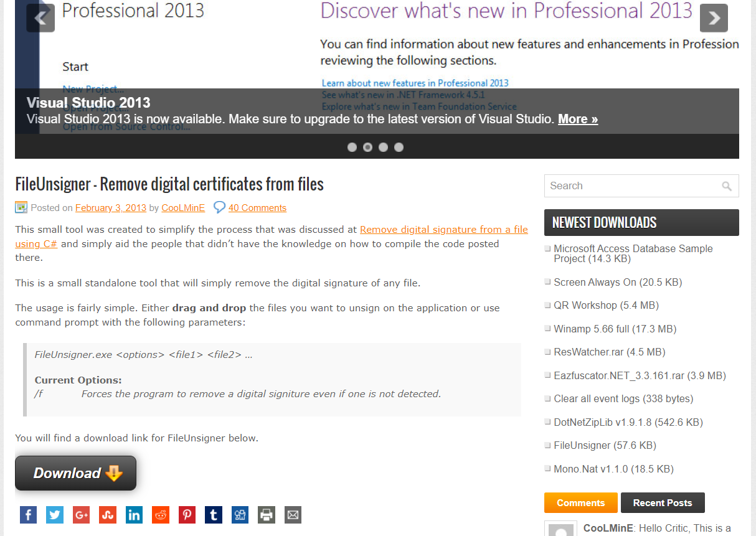Go to previous slide with left arrow
The height and width of the screenshot is (536, 756).
pyautogui.click(x=40, y=18)
